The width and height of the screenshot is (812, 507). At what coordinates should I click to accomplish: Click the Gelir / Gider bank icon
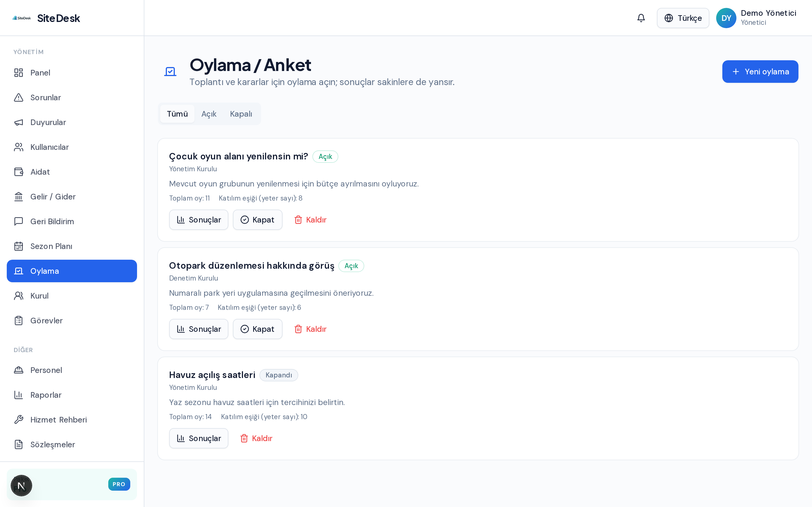(19, 197)
